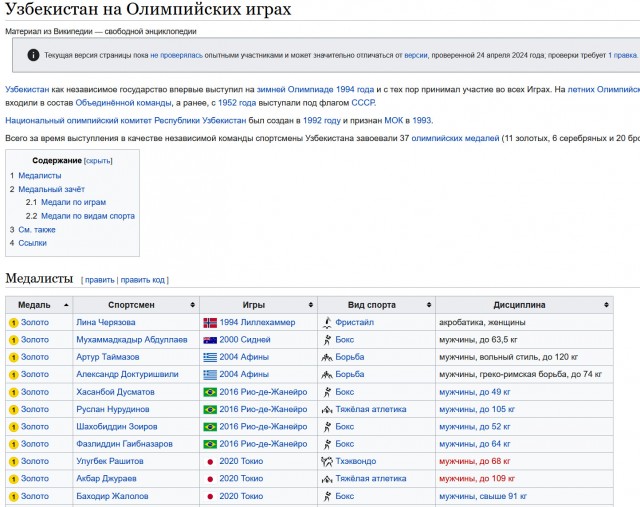Click weightlifting pictogram in Акбар Джураев row
Image resolution: width=640 pixels, height=507 pixels.
(x=327, y=479)
